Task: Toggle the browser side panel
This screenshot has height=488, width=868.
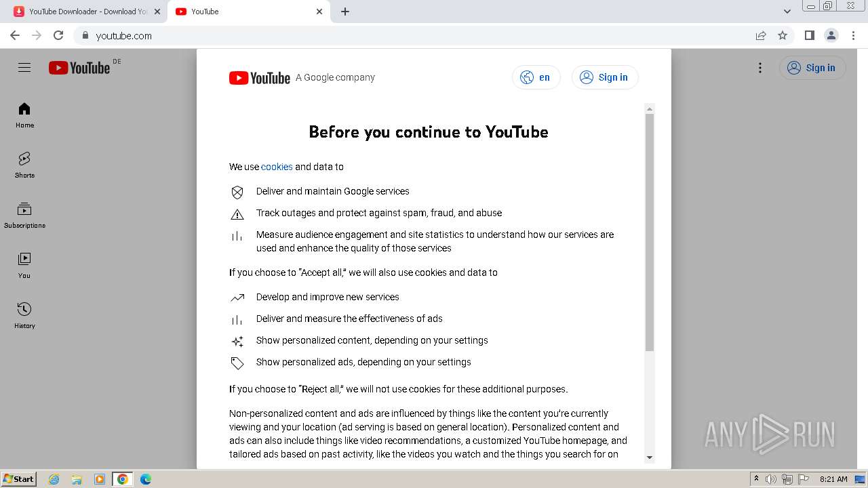Action: 809,35
